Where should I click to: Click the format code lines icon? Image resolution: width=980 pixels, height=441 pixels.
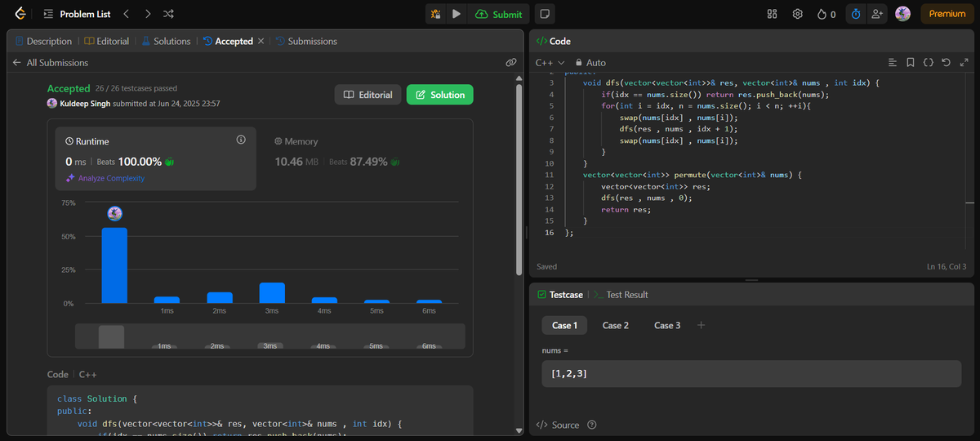click(893, 62)
